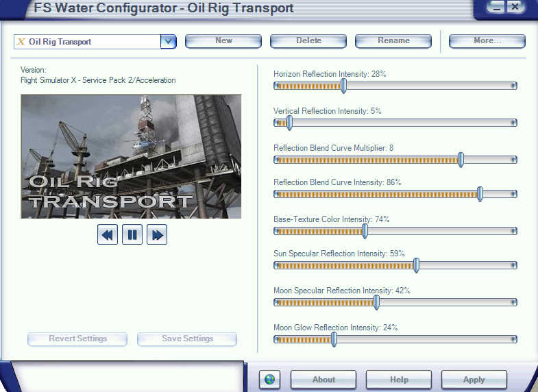The width and height of the screenshot is (538, 392).
Task: Click the title 'FS Water Configurator - Oil Rig Transport'
Action: tap(164, 8)
